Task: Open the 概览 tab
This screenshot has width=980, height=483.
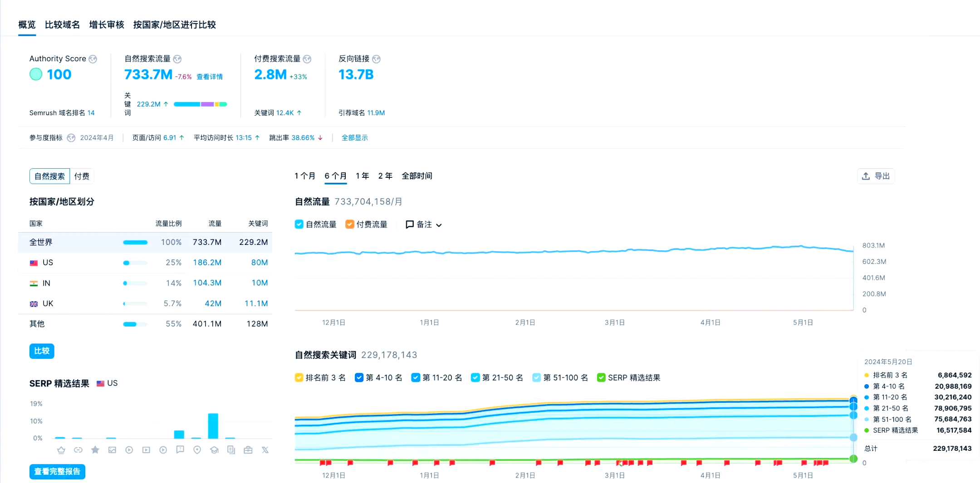Action: pos(27,25)
